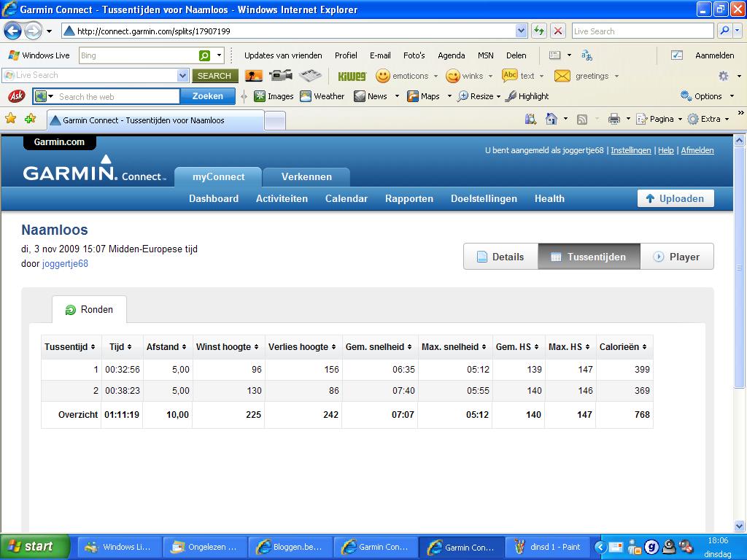Switch to the dinsd 1 - Paint taskbar window
Image resolution: width=747 pixels, height=560 pixels.
549,547
